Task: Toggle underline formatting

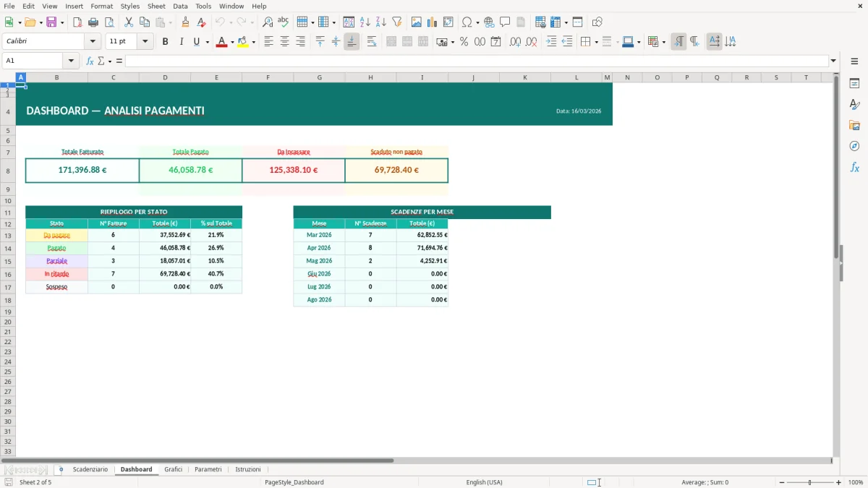Action: (x=196, y=42)
